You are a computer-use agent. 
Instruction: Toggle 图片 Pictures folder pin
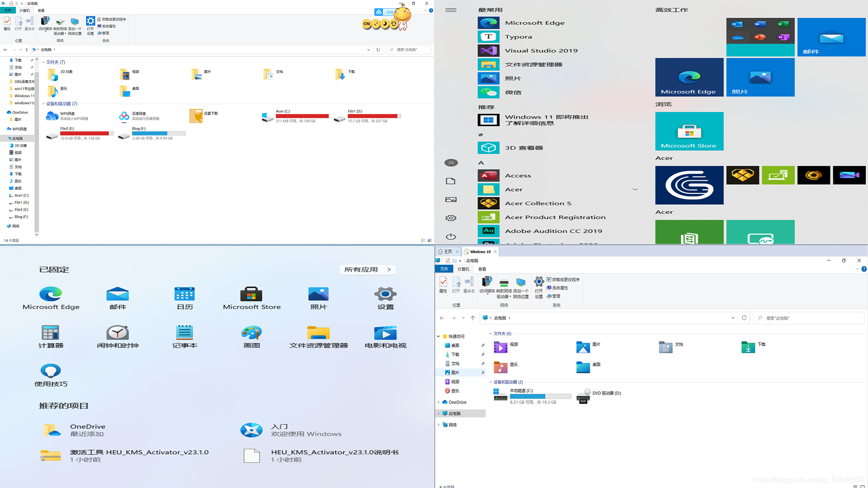point(483,372)
